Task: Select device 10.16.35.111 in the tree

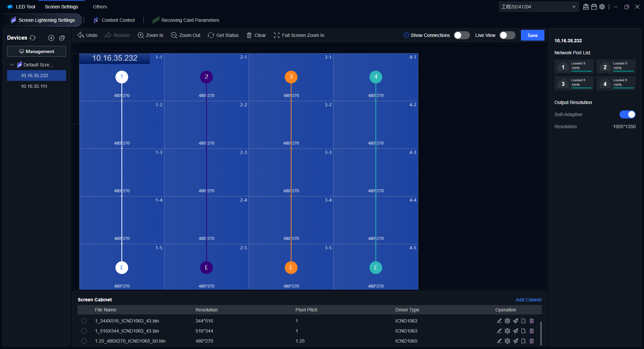Action: tap(34, 86)
